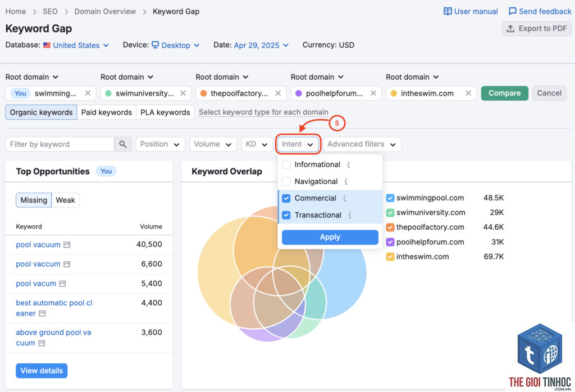
Task: Click info icon next to Navigational
Action: [346, 181]
